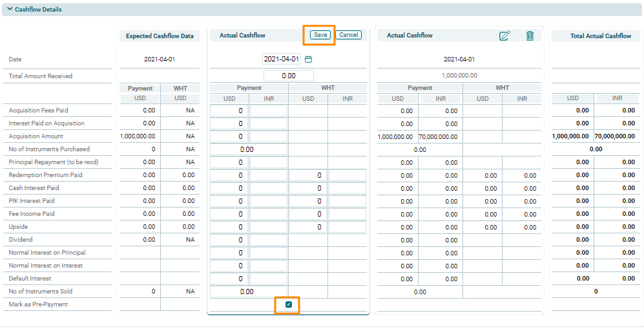Click the Save button
Image resolution: width=644 pixels, height=331 pixels.
pyautogui.click(x=320, y=35)
